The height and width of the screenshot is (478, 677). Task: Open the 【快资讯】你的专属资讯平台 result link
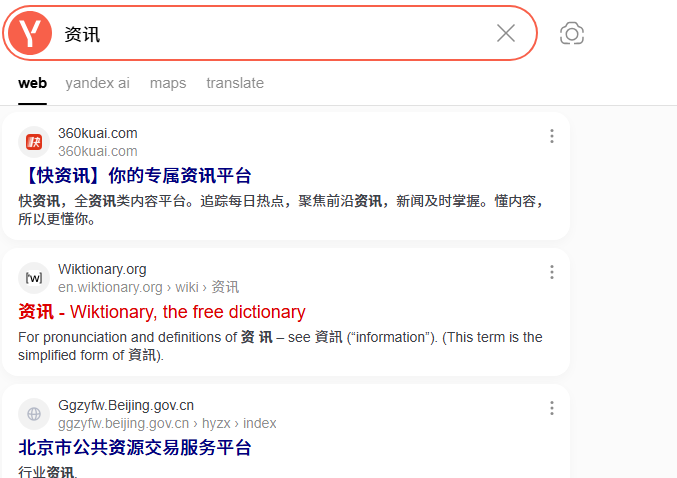[135, 176]
